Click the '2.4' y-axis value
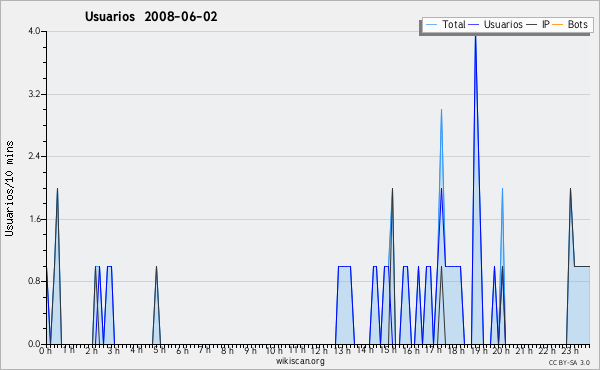 pyautogui.click(x=34, y=156)
